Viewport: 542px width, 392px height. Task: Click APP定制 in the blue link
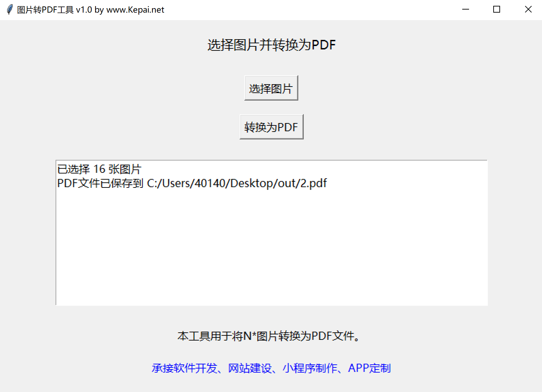click(369, 368)
